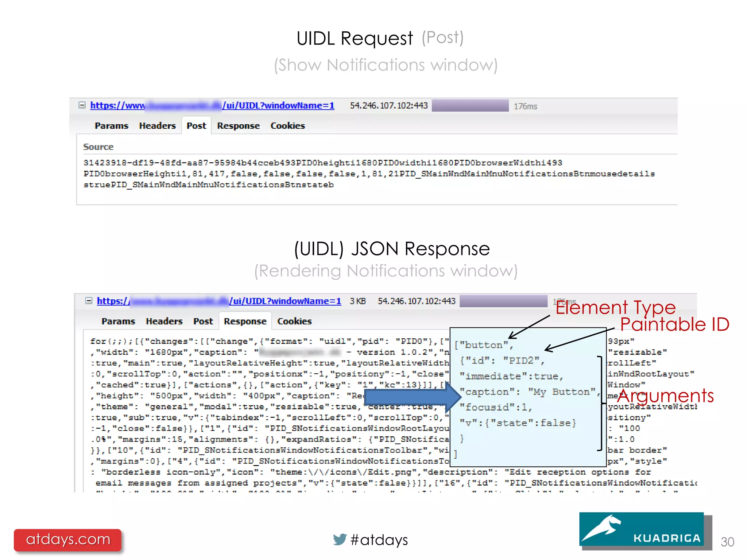Click the red atdays.com button
The image size is (747, 560).
[68, 540]
